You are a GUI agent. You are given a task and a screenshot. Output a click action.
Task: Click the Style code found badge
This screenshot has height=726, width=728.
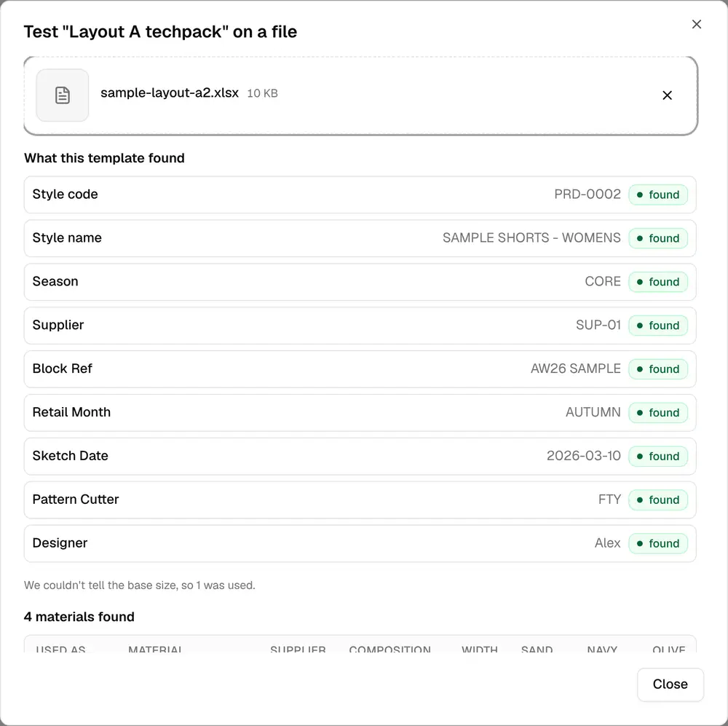point(658,194)
